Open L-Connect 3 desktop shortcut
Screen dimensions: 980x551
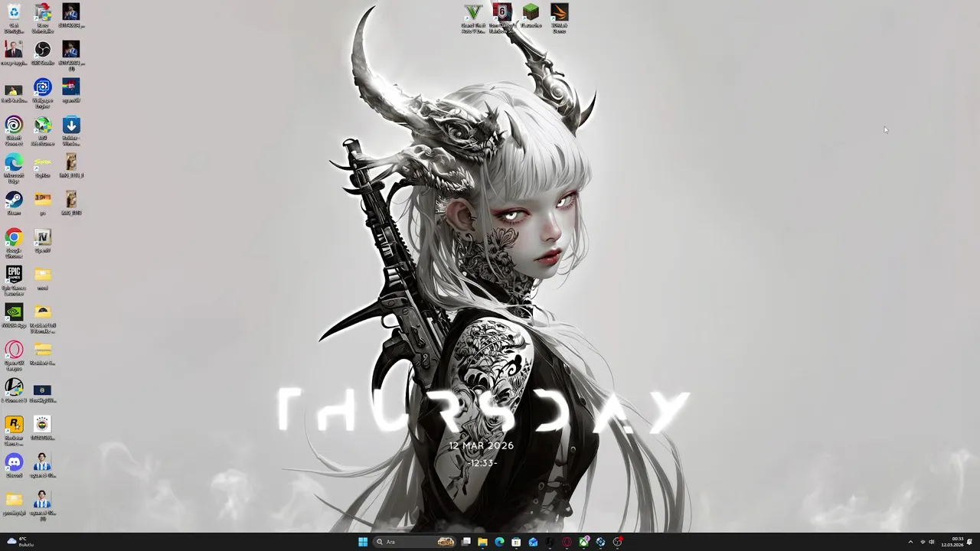(x=14, y=391)
